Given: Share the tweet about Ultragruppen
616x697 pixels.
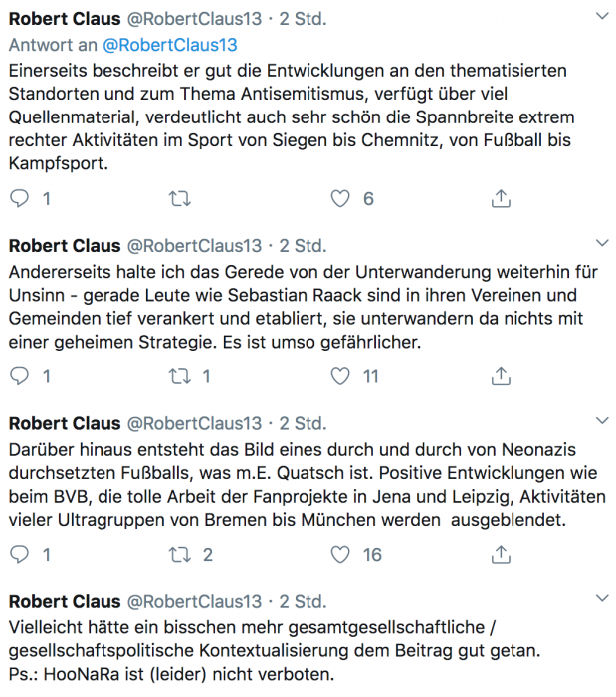Looking at the screenshot, I should 501,555.
